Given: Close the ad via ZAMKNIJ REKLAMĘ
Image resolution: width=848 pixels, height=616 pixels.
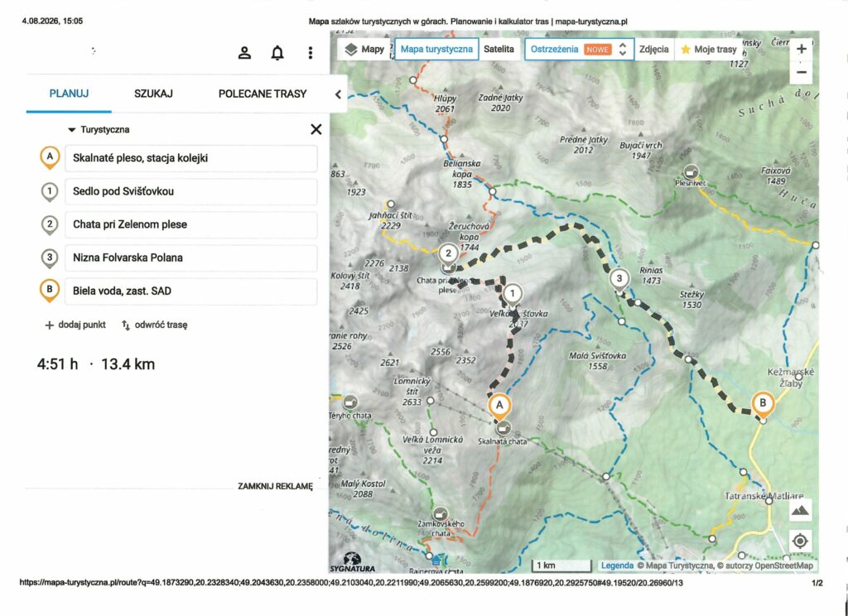Looking at the screenshot, I should pyautogui.click(x=275, y=486).
